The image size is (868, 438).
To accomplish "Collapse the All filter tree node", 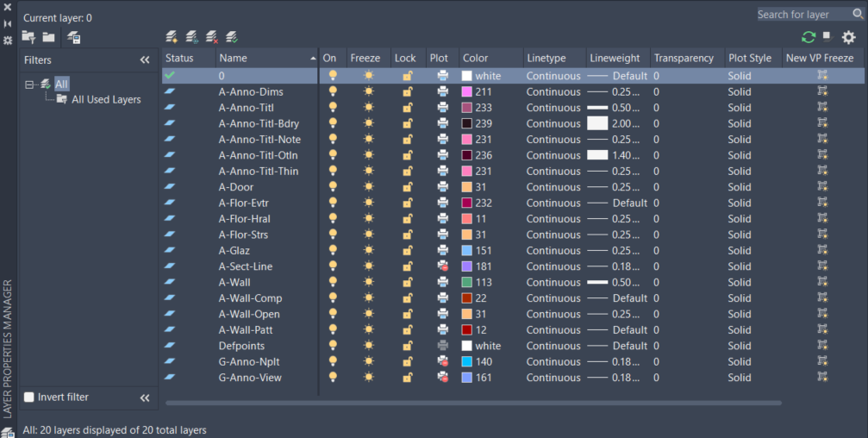I will tap(28, 84).
